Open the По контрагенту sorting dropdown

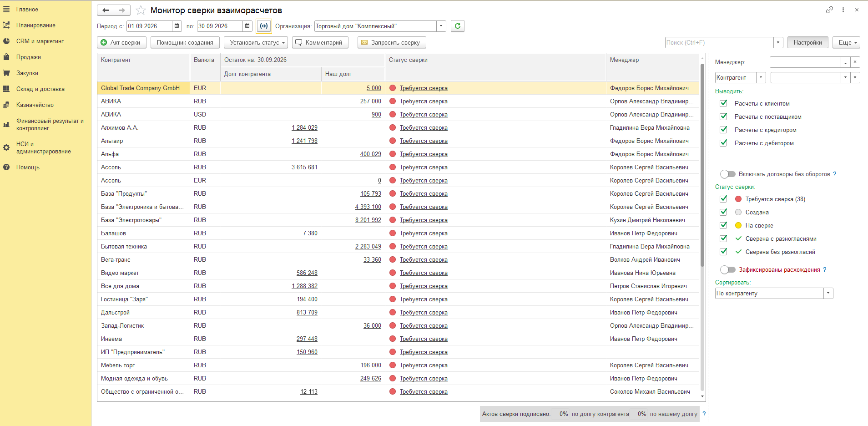[828, 293]
